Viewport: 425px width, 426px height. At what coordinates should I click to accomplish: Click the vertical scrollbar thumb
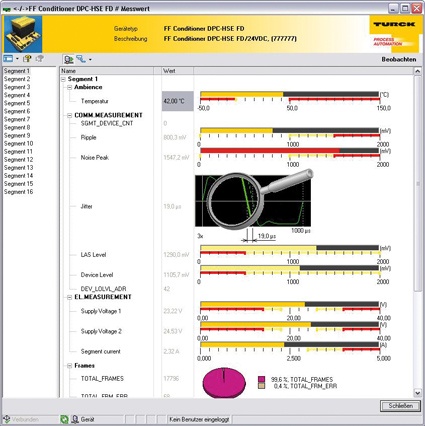[417, 183]
